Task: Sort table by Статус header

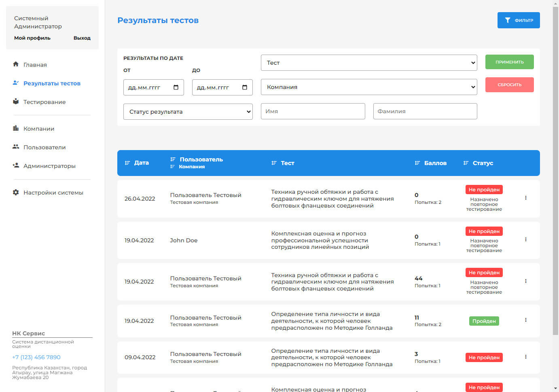Action: point(483,163)
